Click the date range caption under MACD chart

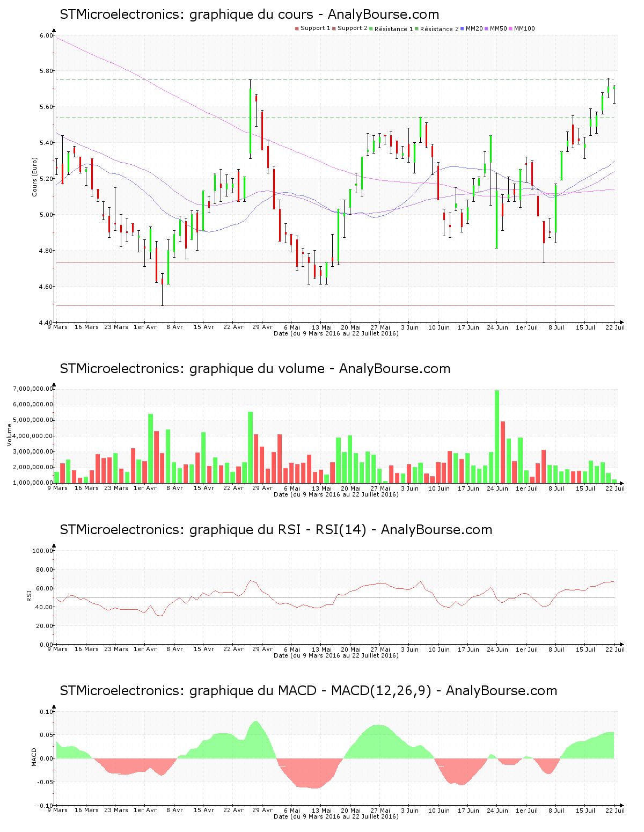click(x=336, y=816)
